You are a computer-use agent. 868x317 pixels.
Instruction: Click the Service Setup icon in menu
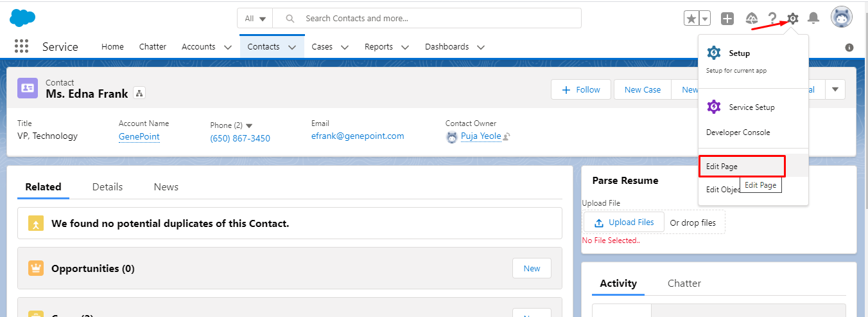(x=714, y=107)
